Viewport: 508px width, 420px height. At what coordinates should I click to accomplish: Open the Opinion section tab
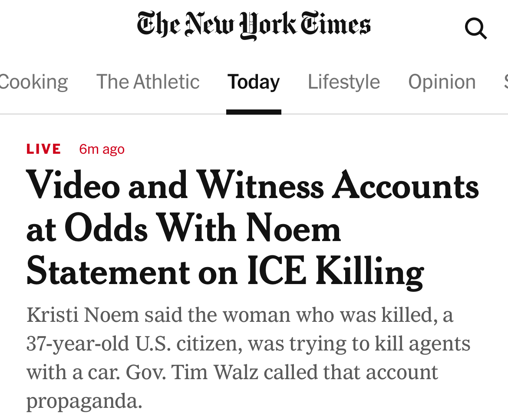tap(442, 82)
